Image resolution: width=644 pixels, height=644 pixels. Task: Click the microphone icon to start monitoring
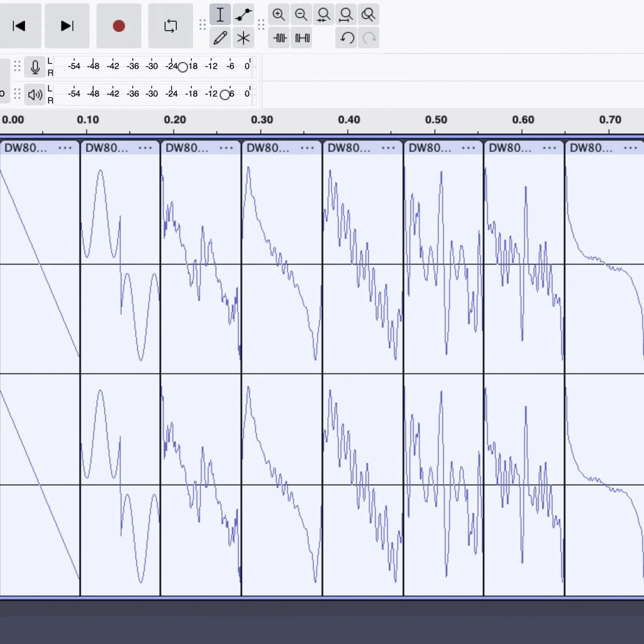tap(35, 66)
